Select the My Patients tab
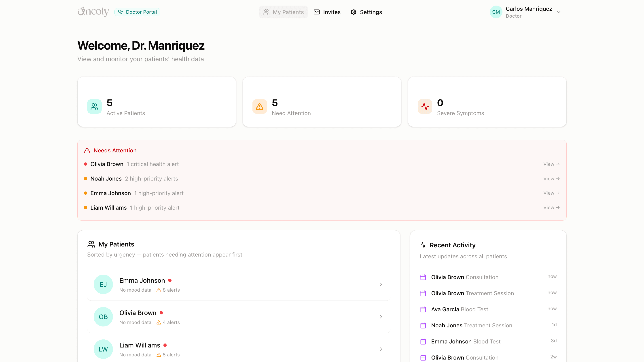This screenshot has height=362, width=644. pyautogui.click(x=284, y=12)
